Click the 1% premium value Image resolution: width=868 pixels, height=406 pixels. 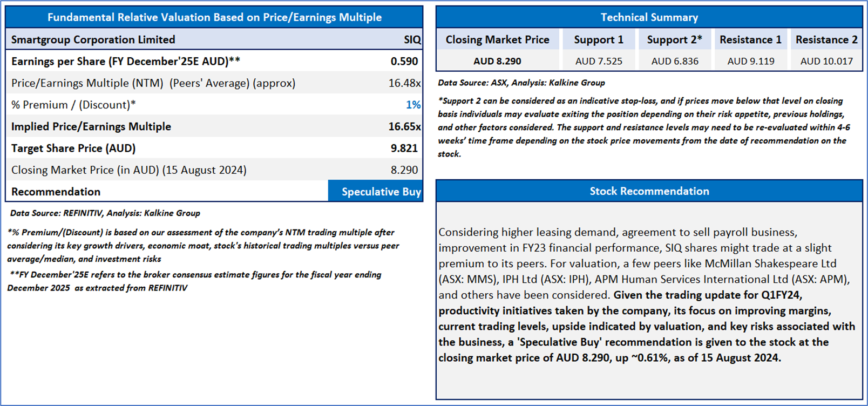413,105
